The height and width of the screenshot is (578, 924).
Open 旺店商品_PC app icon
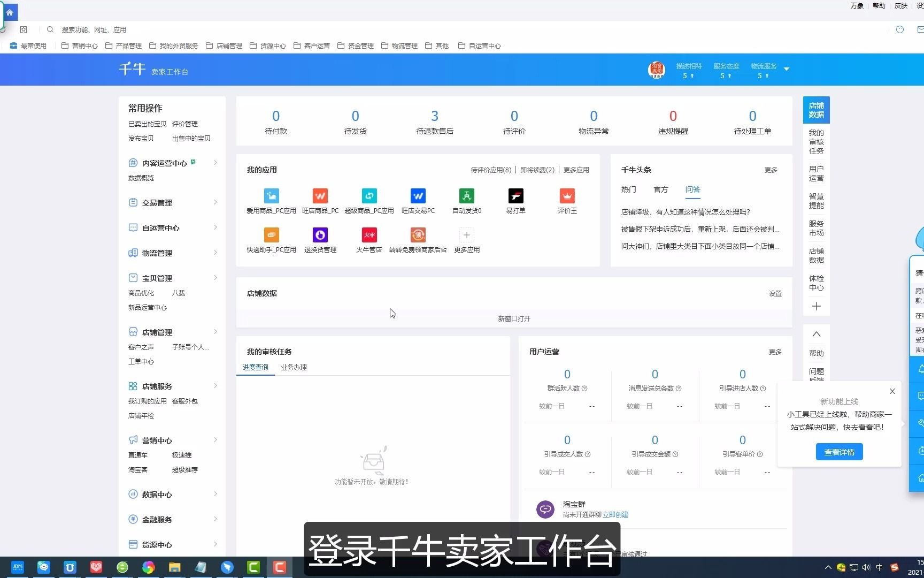(x=320, y=196)
